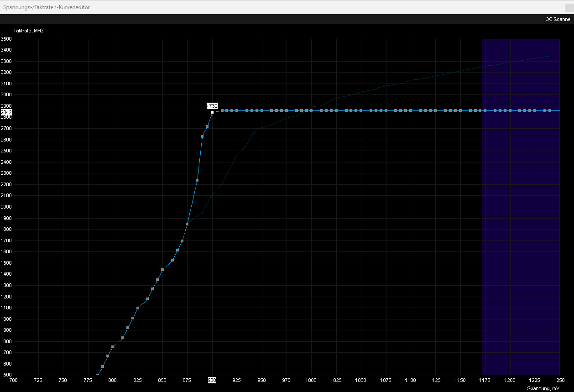This screenshot has width=574, height=392.
Task: Click the 2000 frequency axis label
Action: click(6, 207)
